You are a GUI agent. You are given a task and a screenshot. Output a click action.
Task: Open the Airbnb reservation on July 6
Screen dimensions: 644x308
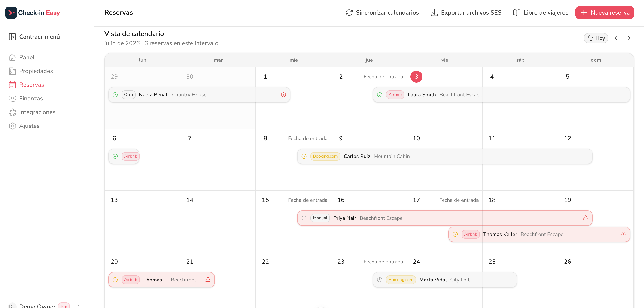(x=124, y=156)
